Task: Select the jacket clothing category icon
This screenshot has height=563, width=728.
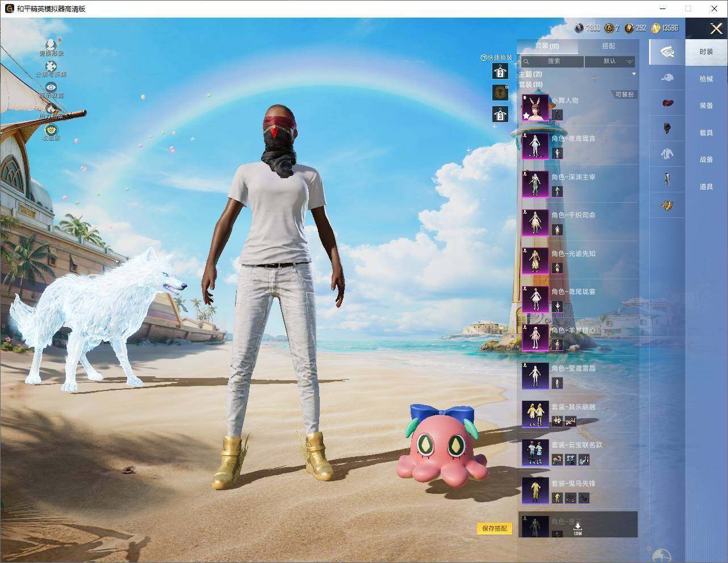Action: coord(667,153)
